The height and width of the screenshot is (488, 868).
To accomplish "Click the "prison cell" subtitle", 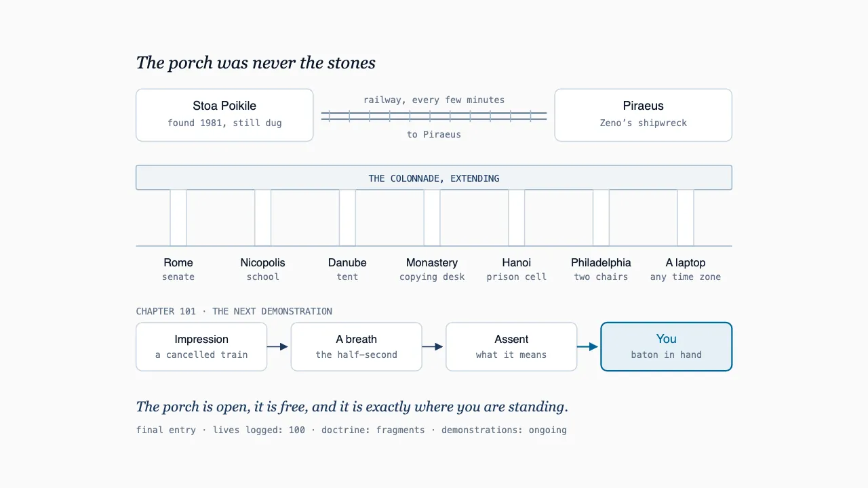I will click(517, 277).
